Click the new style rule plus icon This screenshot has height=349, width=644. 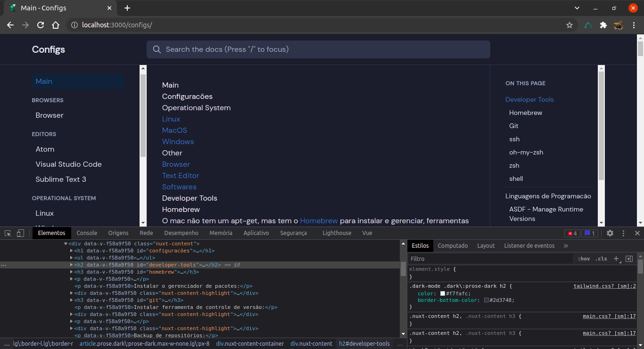pos(617,259)
